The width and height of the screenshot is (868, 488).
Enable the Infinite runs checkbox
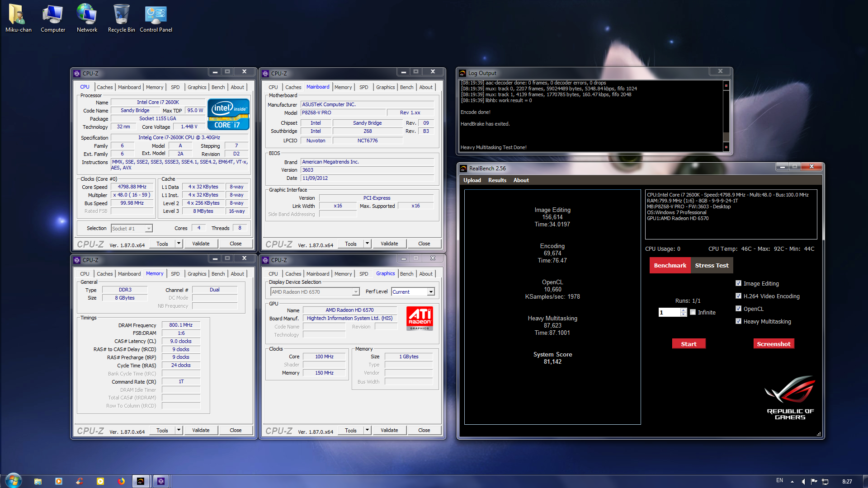[693, 312]
